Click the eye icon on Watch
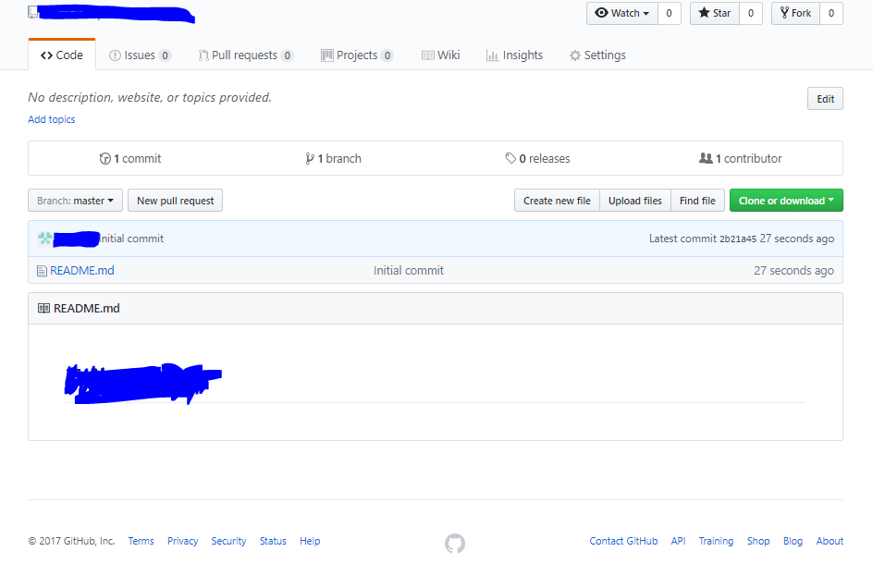The image size is (873, 588). coord(601,13)
